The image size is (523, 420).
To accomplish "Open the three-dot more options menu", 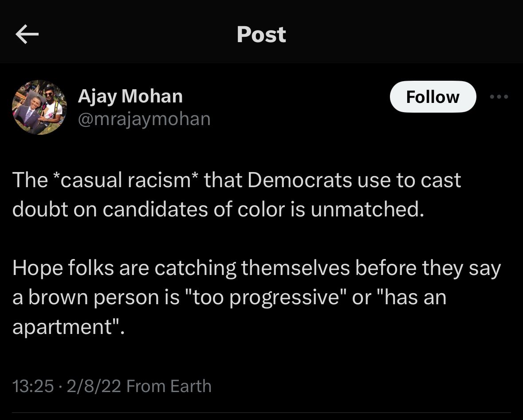I will pyautogui.click(x=499, y=97).
